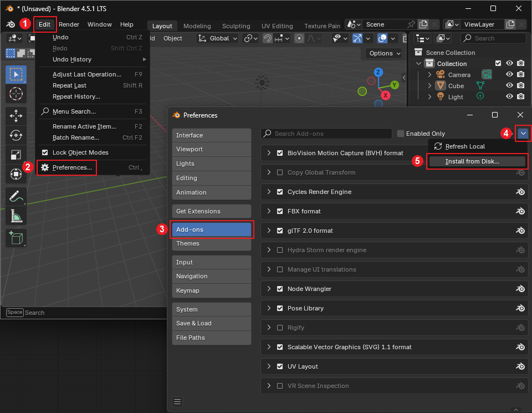Expand the Camera item in outliner

(x=429, y=75)
